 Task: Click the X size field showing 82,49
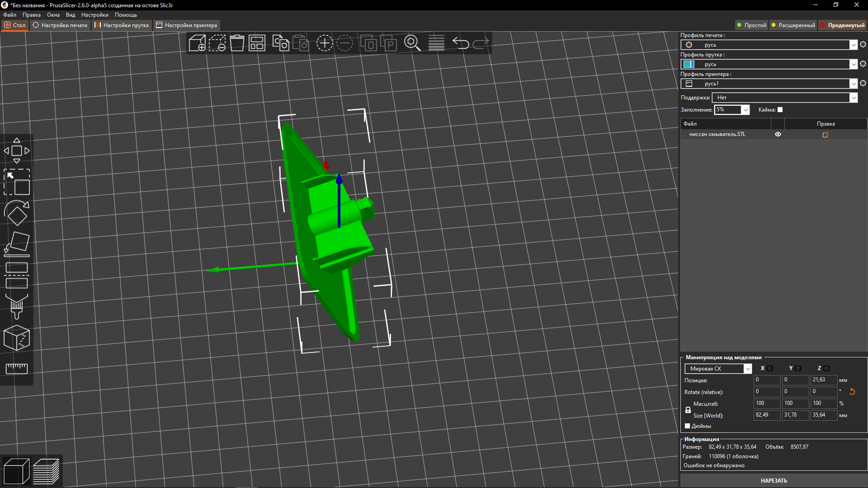[767, 415]
